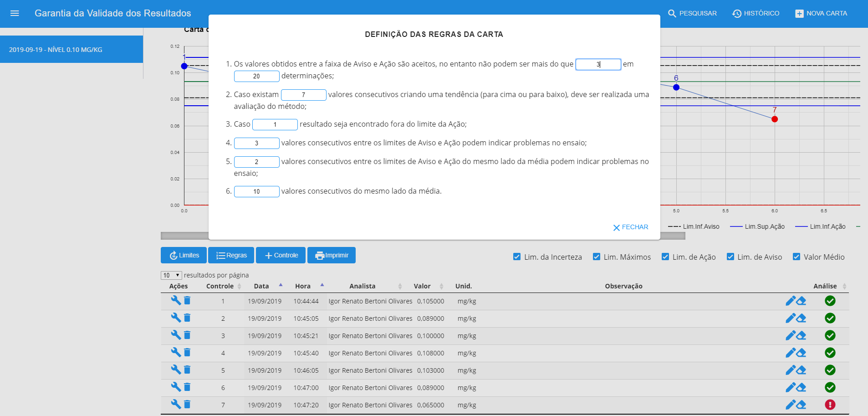Viewport: 868px width, 416px height.
Task: Click eraser icon in control 5 row
Action: pyautogui.click(x=802, y=370)
